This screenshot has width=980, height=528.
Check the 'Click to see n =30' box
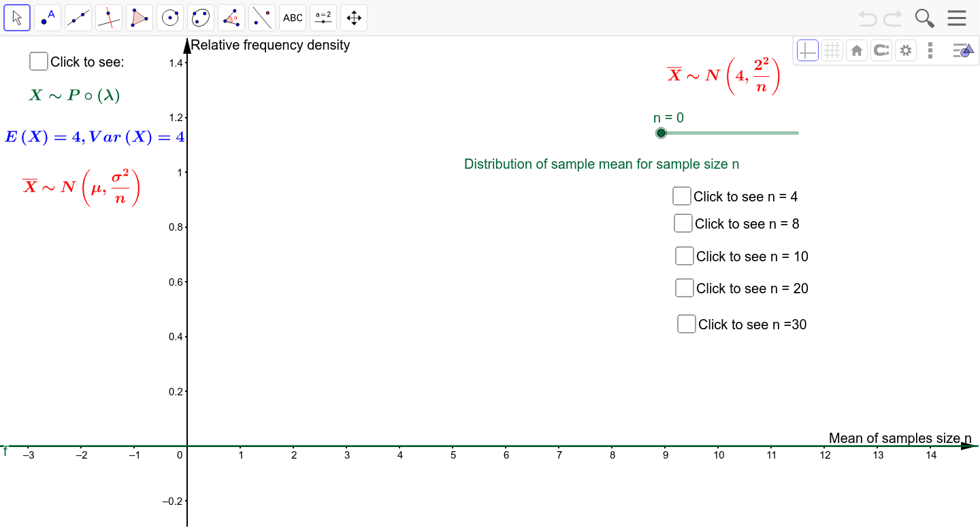tap(686, 324)
